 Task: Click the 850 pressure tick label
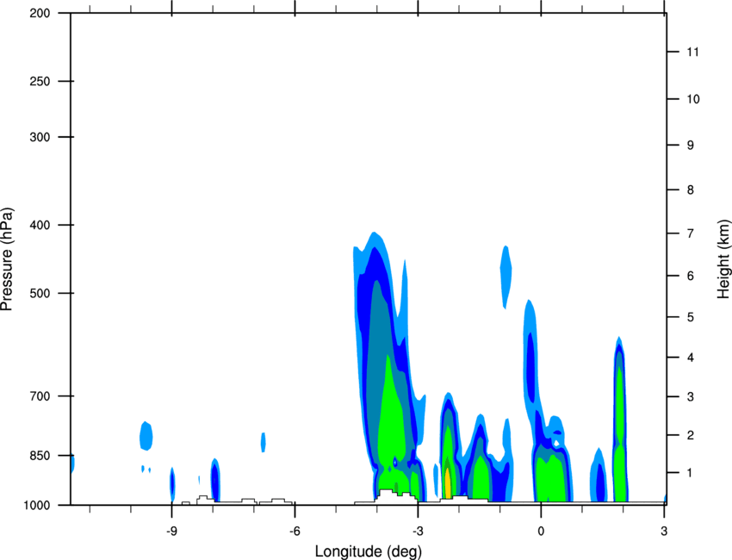(x=40, y=456)
